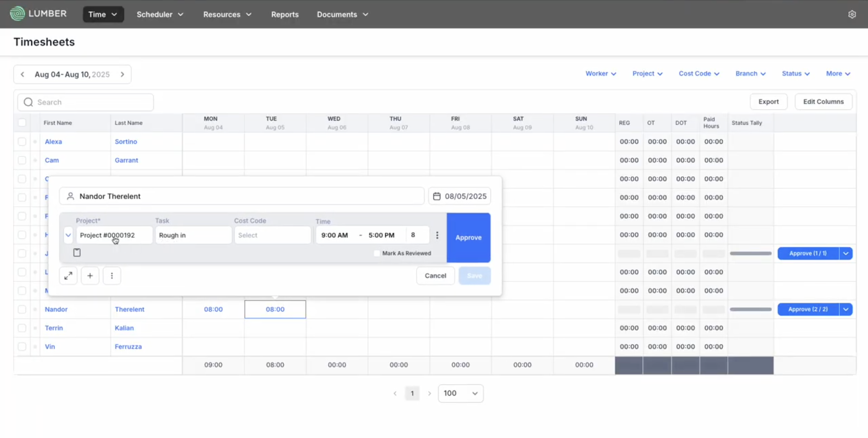868x438 pixels.
Task: Click the blue Approve button in popup
Action: click(468, 238)
